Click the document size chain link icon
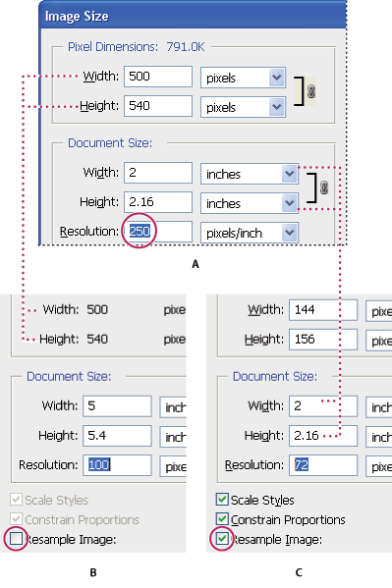Image resolution: width=392 pixels, height=588 pixels. tap(323, 187)
